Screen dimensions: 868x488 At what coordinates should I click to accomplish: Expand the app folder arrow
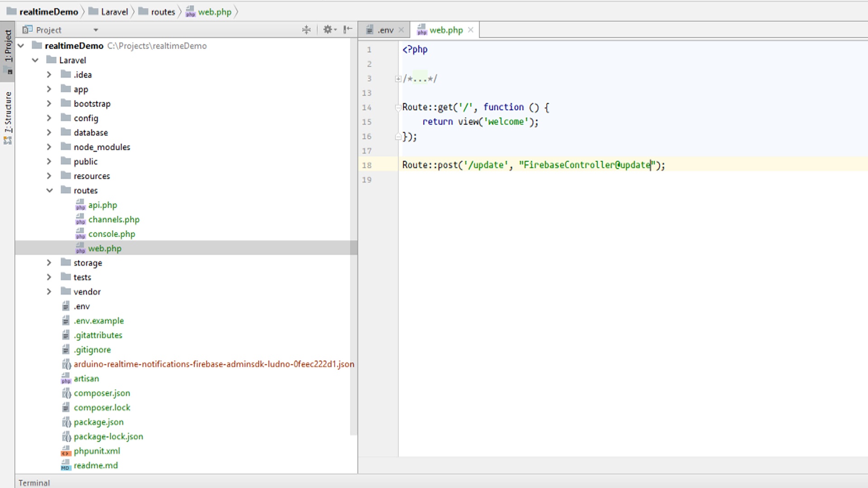coord(49,89)
